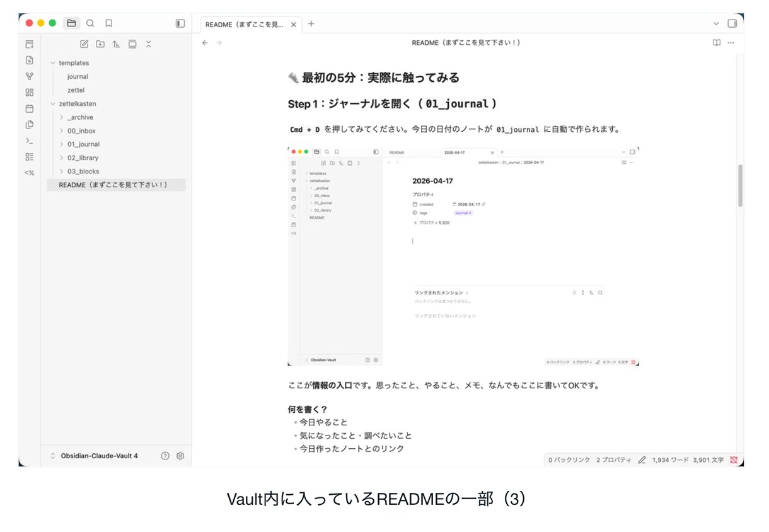Expand the 03_blocks folder
The width and height of the screenshot is (769, 532).
[61, 171]
